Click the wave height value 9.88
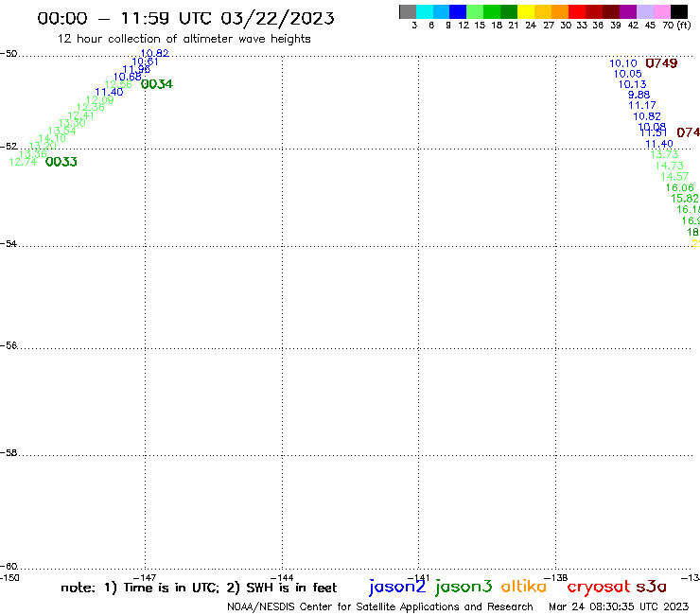 coord(639,95)
